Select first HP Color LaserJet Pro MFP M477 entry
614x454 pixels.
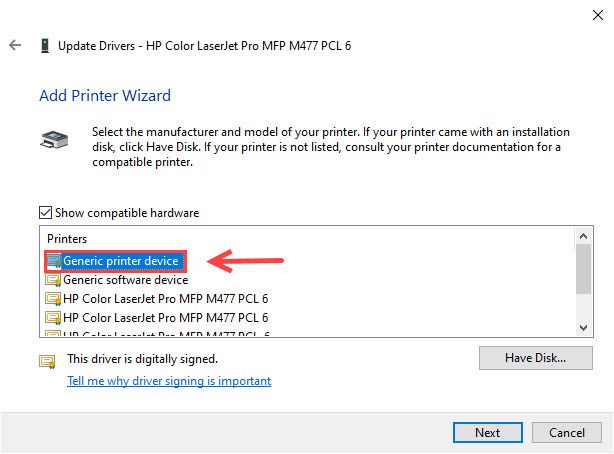[165, 299]
